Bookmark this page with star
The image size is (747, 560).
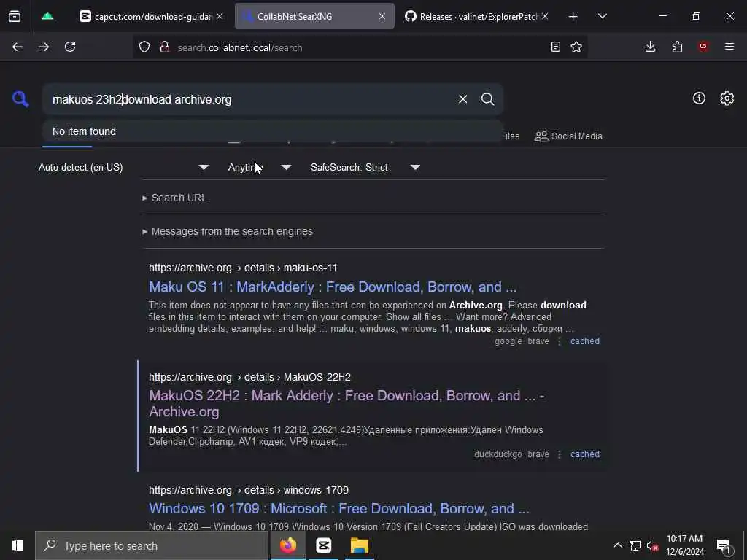coord(576,47)
